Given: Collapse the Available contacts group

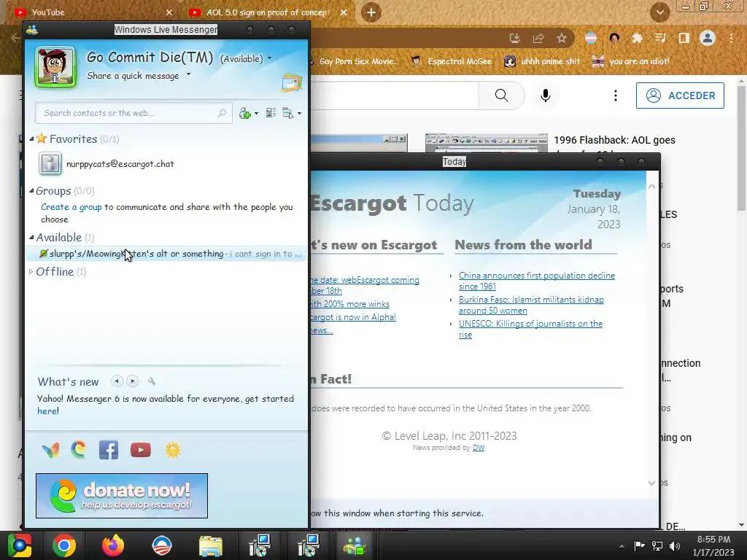Looking at the screenshot, I should (31, 237).
